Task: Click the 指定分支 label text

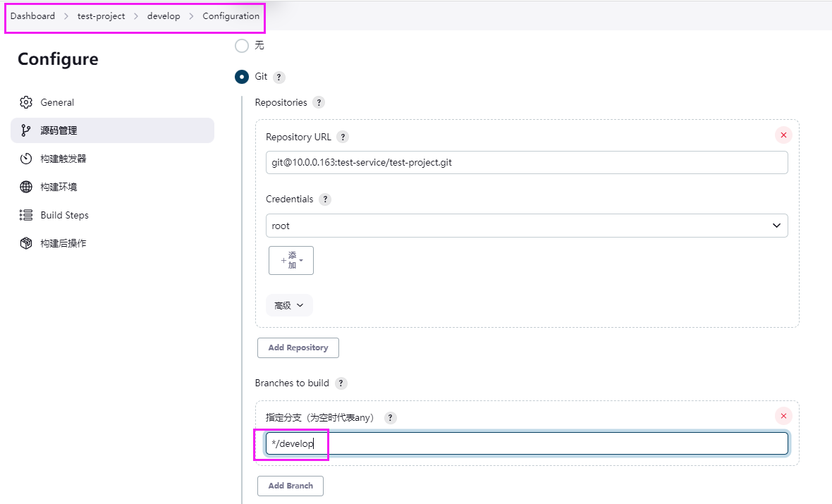Action: [320, 417]
